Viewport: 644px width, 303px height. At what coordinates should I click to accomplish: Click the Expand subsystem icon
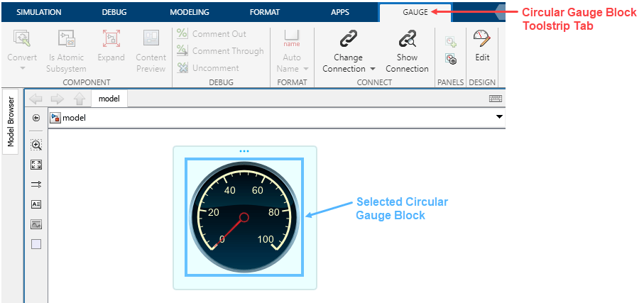(x=111, y=38)
